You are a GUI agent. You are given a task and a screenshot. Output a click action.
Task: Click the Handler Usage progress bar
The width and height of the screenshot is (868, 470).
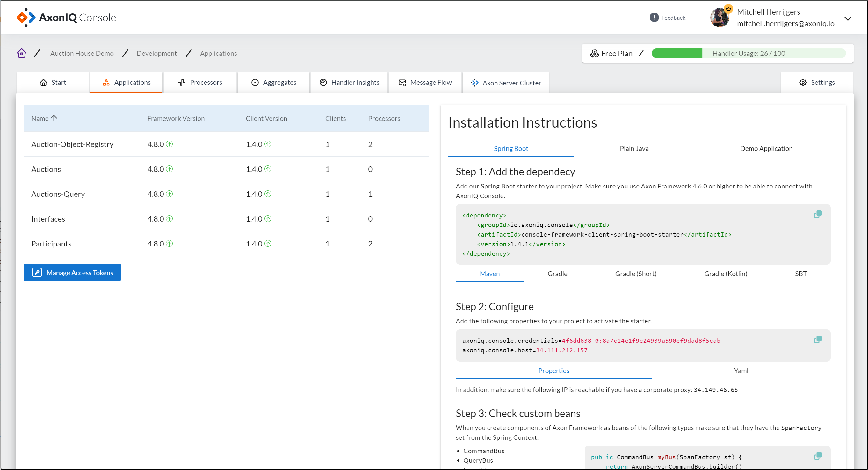[x=749, y=53]
